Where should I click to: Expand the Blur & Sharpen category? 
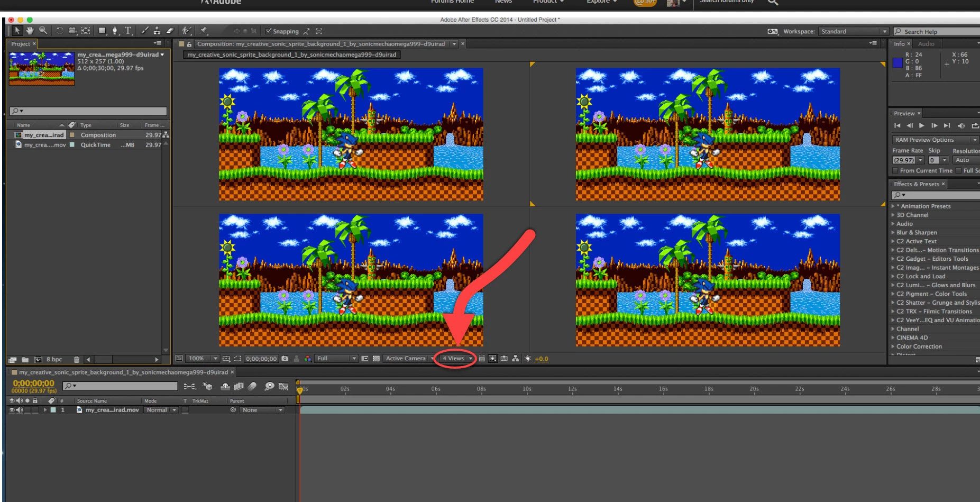point(893,232)
